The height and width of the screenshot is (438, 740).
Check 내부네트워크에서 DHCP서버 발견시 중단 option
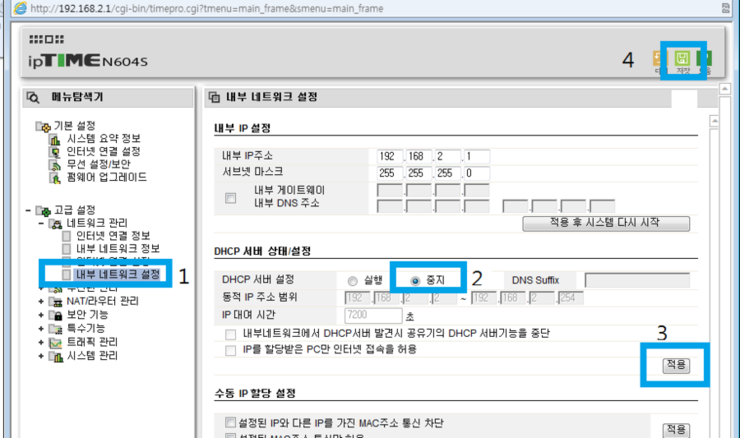(230, 334)
